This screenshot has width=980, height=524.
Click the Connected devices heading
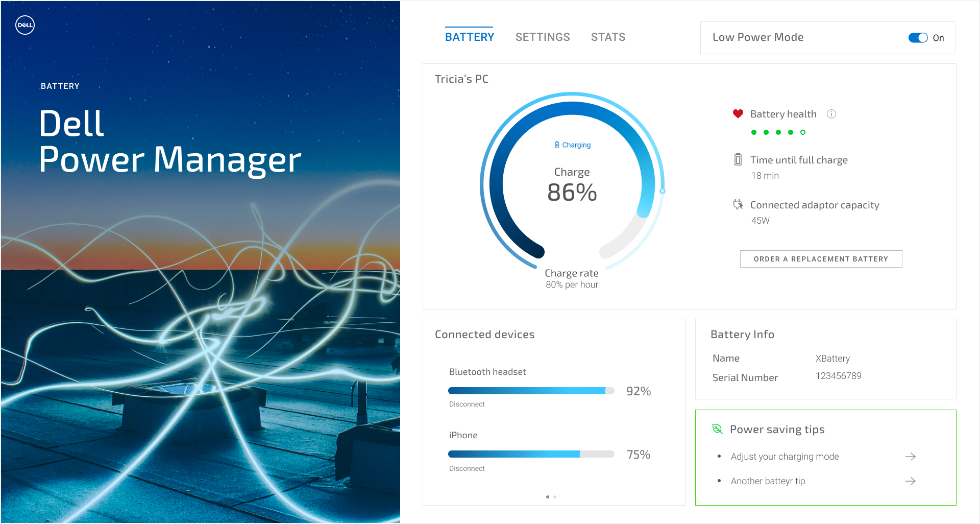coord(484,335)
